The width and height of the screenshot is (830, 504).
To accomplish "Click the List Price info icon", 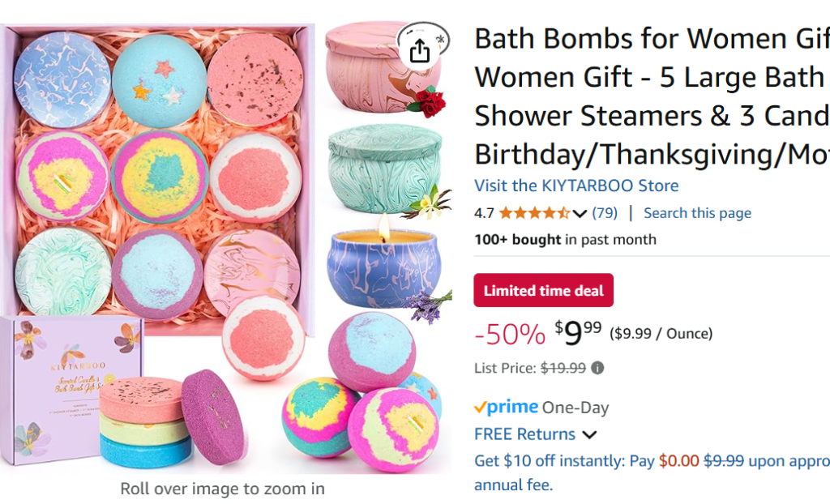I will (597, 368).
